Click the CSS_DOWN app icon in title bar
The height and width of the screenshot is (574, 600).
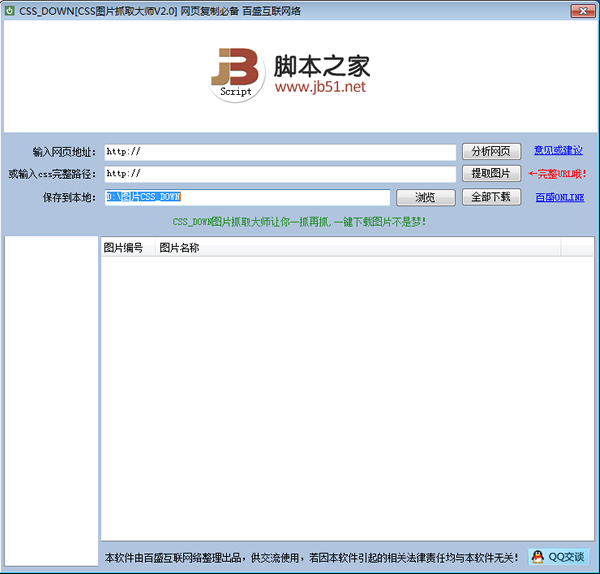(x=10, y=10)
